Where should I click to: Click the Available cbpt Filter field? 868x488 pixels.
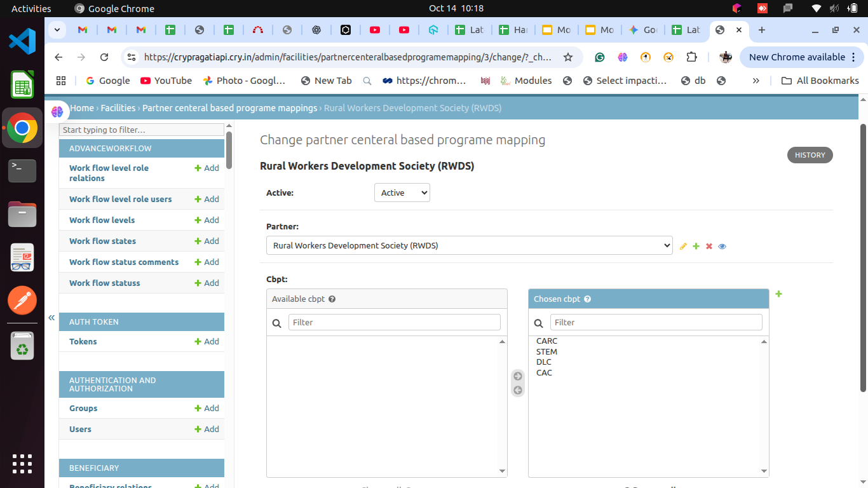point(394,322)
